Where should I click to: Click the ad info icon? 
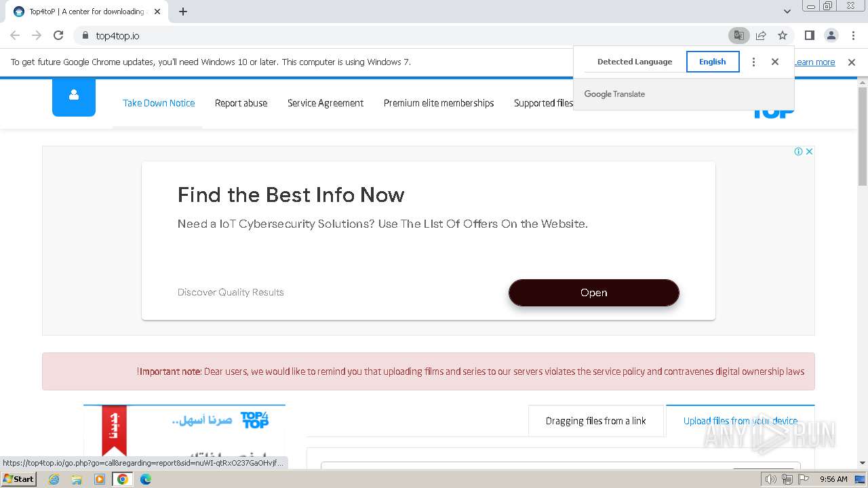pos(799,151)
